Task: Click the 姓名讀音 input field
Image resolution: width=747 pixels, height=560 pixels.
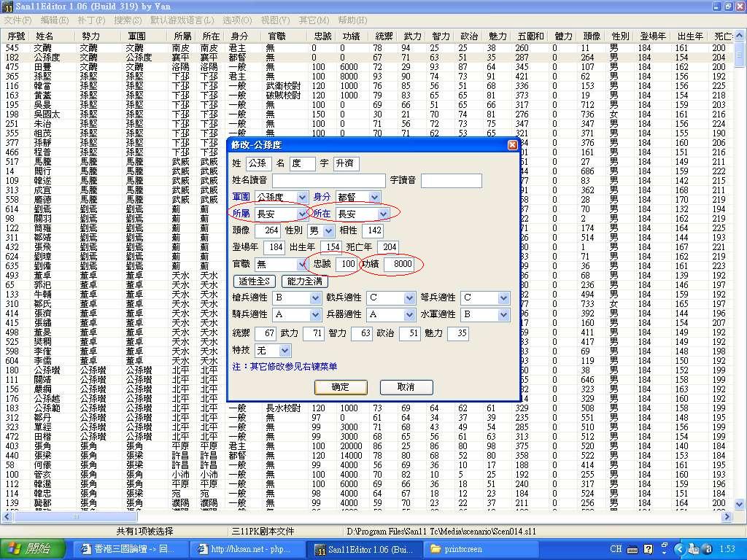Action: tap(329, 181)
